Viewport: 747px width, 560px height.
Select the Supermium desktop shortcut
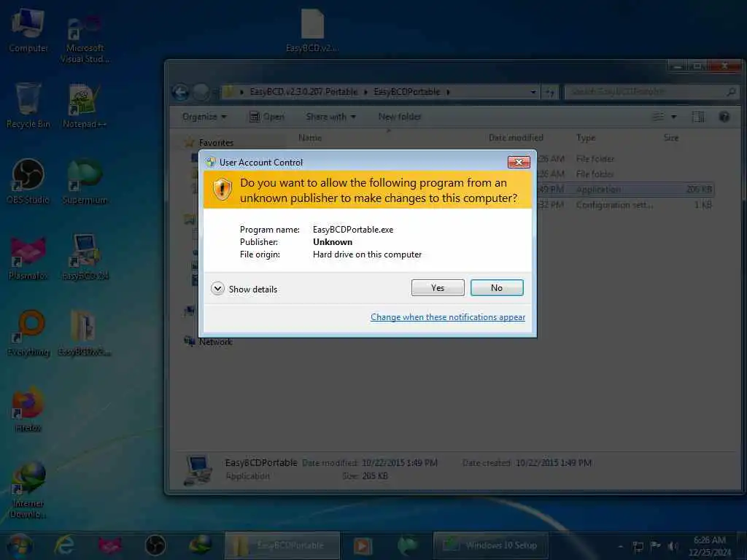click(x=85, y=181)
